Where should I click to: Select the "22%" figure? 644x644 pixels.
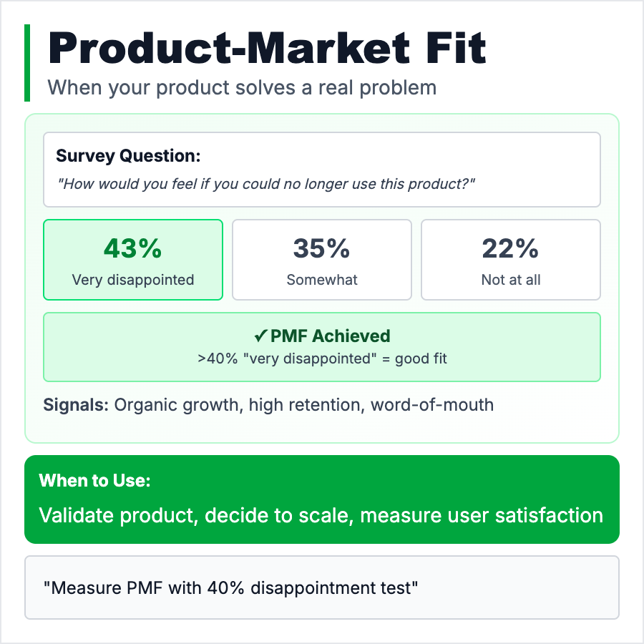pos(510,248)
